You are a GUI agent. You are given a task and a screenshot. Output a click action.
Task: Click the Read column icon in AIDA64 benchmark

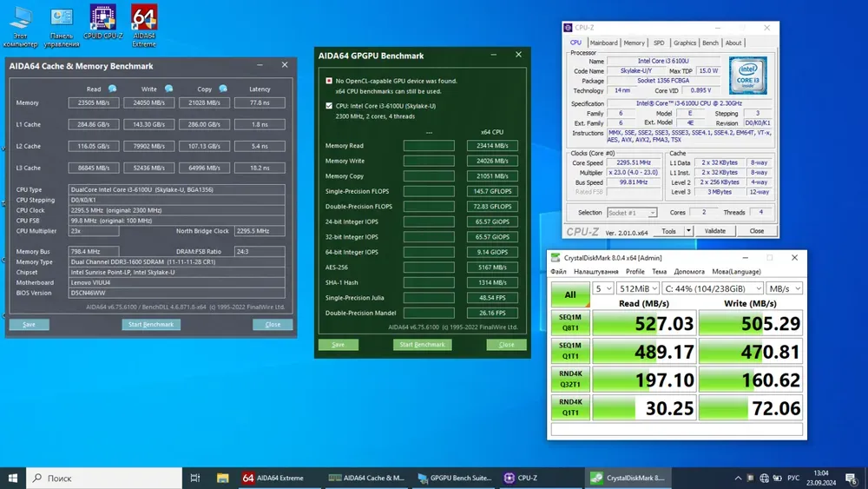[x=112, y=89]
